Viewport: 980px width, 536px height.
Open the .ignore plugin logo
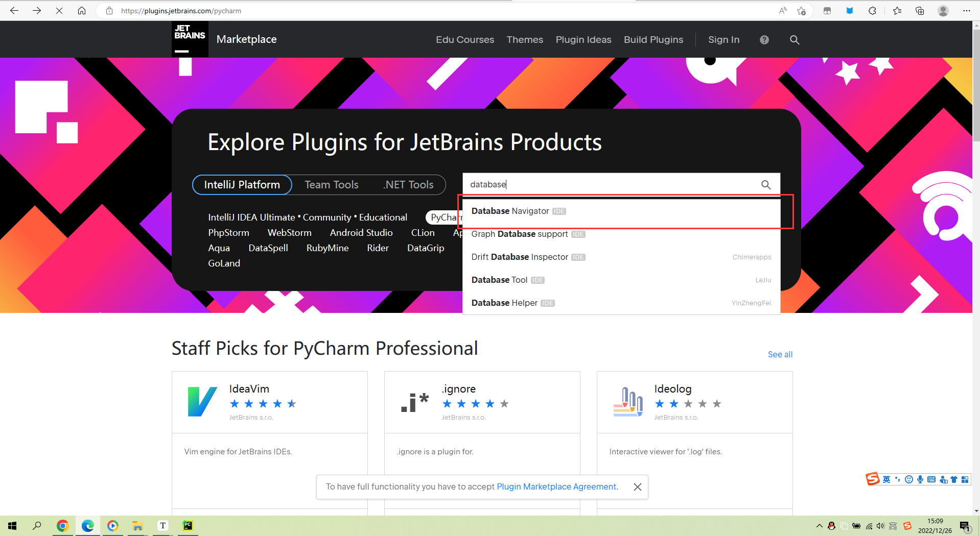(x=415, y=402)
